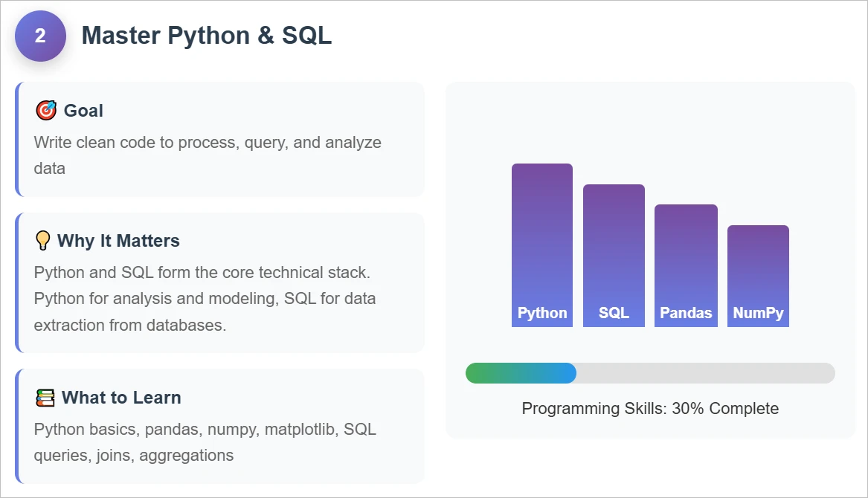Select the SQL bar in the chart

pos(614,256)
